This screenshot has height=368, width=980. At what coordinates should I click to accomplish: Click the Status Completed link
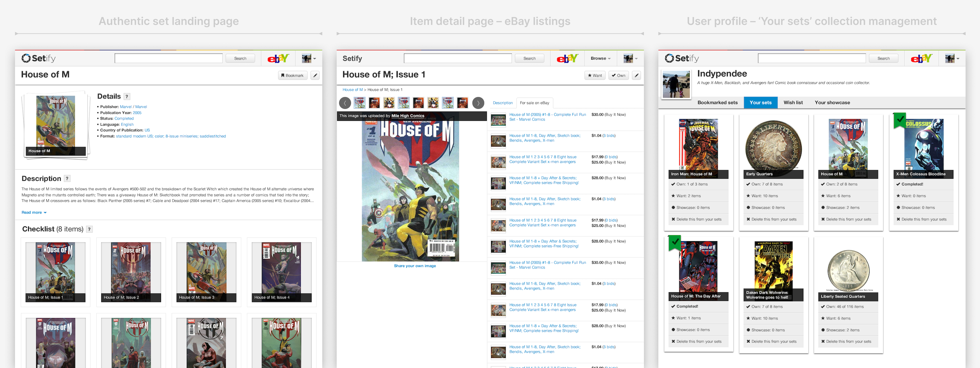coord(124,118)
